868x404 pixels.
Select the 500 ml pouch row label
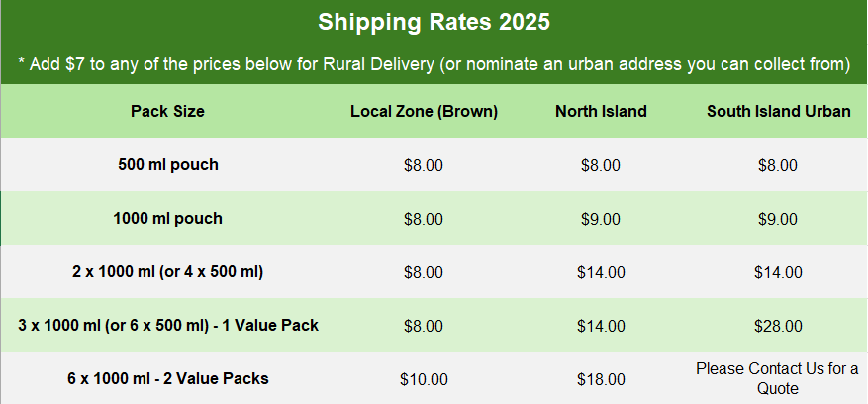pyautogui.click(x=167, y=164)
